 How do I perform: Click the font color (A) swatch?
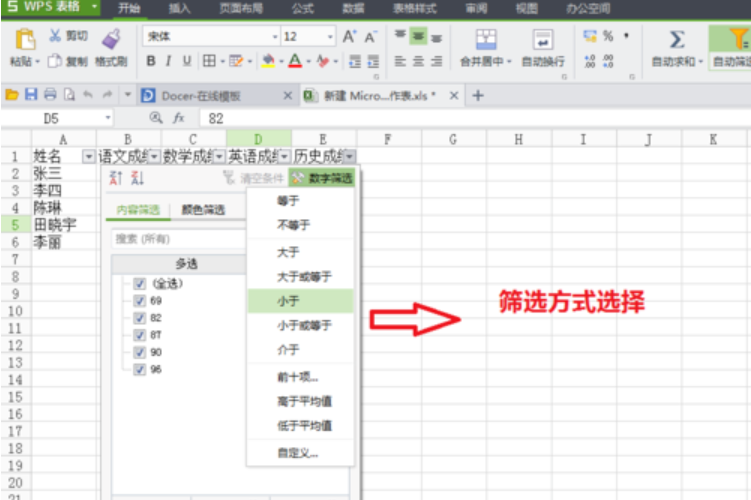(295, 61)
